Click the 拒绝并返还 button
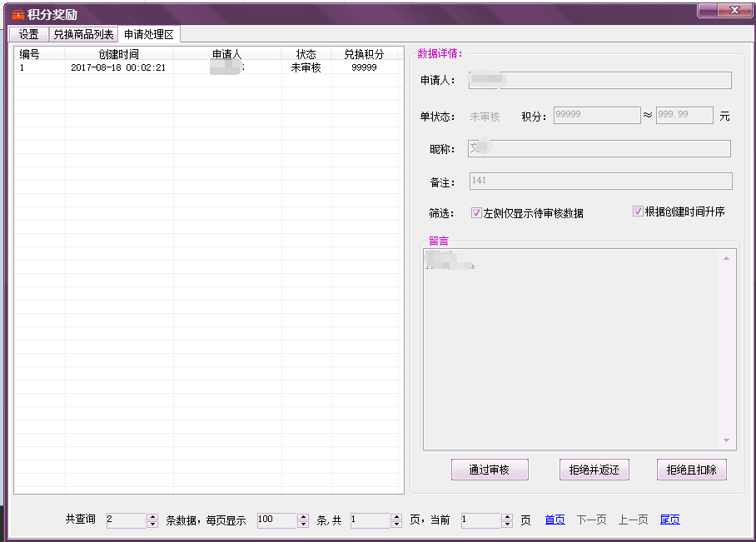Screen dimensions: 756x542 pos(594,470)
